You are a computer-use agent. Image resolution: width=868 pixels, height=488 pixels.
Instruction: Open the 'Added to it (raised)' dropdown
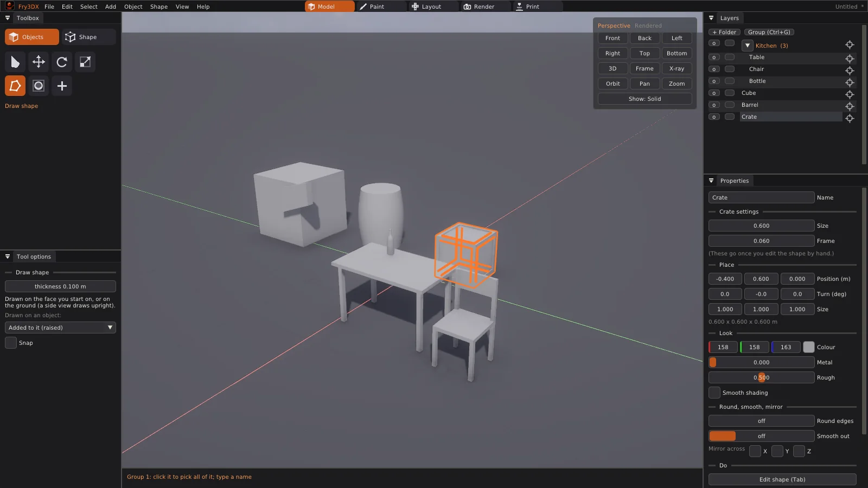pos(60,328)
